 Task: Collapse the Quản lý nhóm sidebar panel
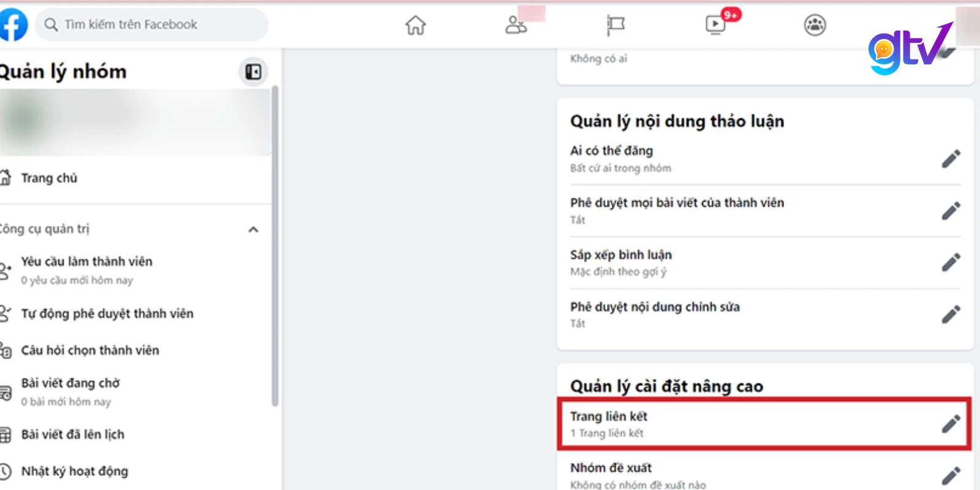(253, 72)
